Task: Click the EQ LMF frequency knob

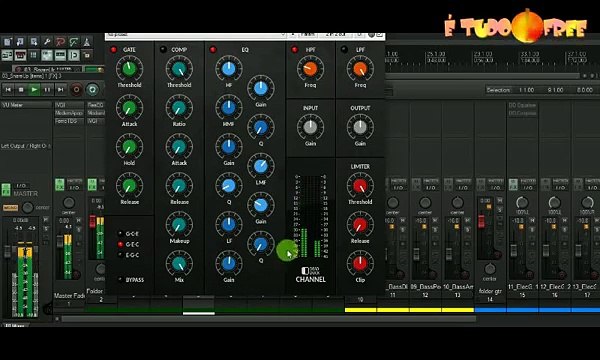Action: click(x=261, y=166)
